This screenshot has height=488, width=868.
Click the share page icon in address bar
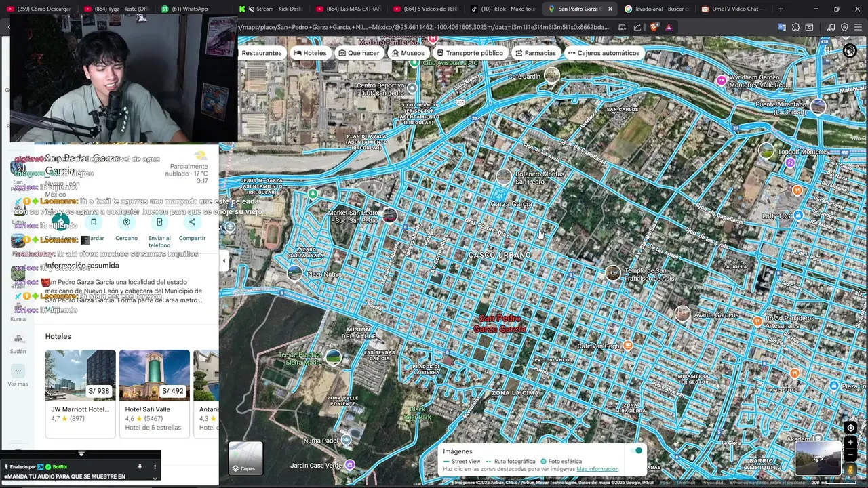(x=637, y=27)
